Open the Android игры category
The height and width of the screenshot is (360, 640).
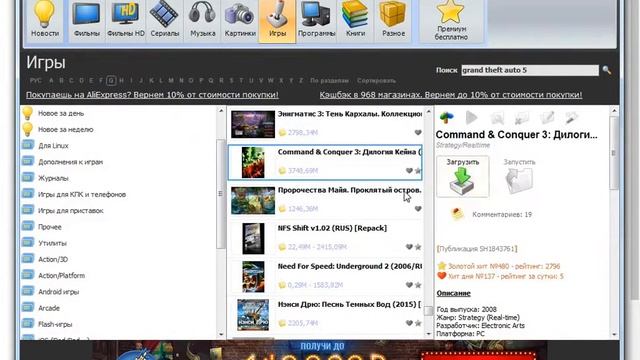point(58,292)
